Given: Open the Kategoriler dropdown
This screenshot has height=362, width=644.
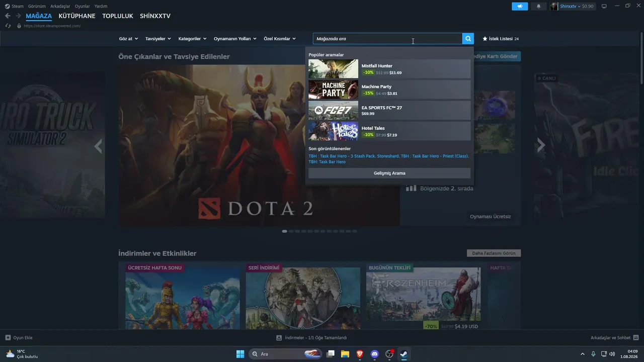Looking at the screenshot, I should coord(193,39).
